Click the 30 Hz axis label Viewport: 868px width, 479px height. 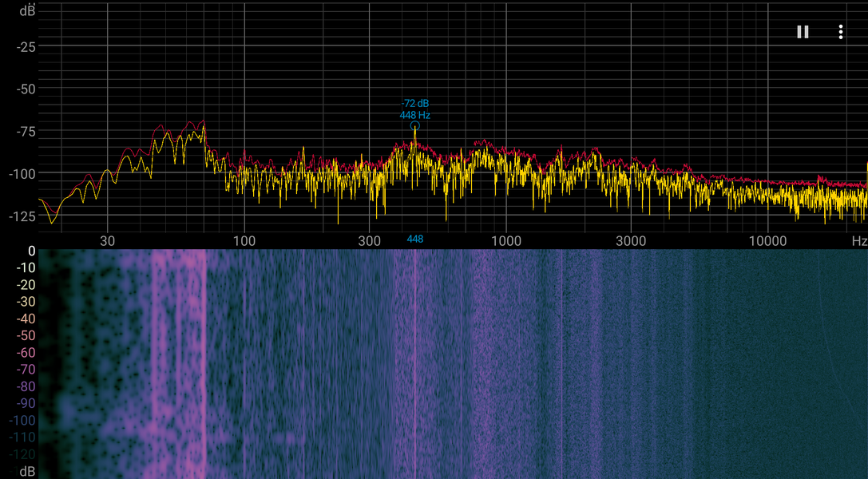pyautogui.click(x=107, y=241)
